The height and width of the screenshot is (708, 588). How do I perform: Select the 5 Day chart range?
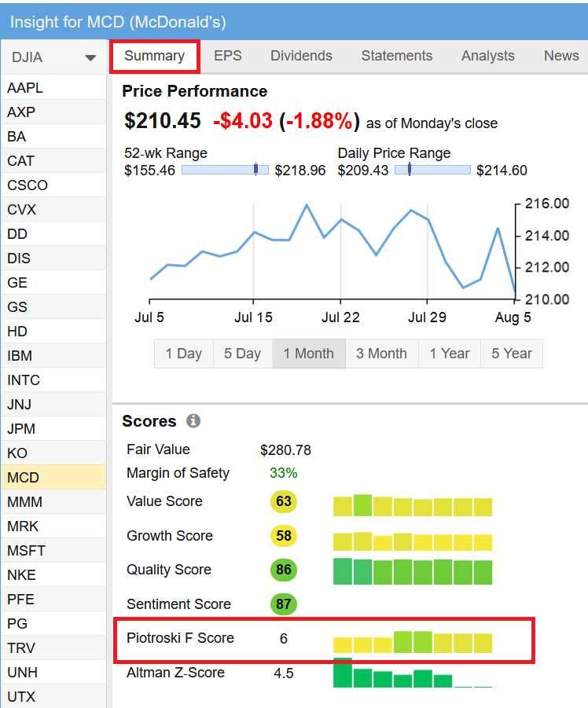[242, 354]
